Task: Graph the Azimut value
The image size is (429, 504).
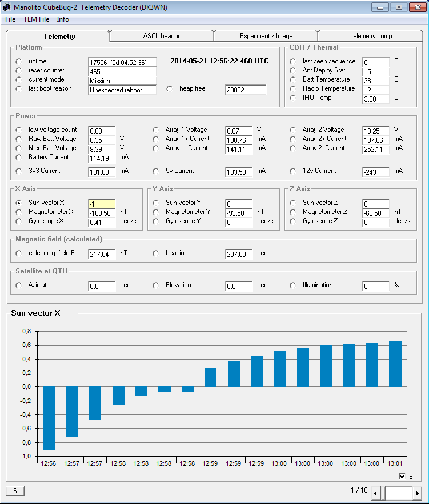Action: pyautogui.click(x=19, y=285)
